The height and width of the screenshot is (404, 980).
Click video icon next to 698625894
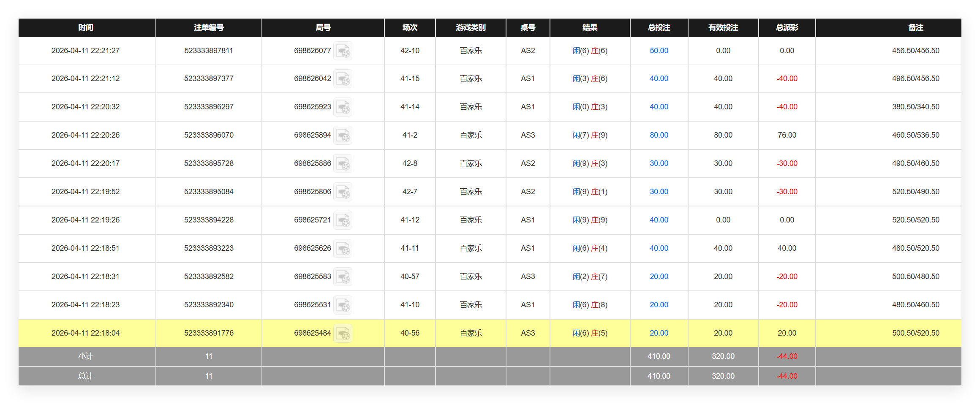343,136
